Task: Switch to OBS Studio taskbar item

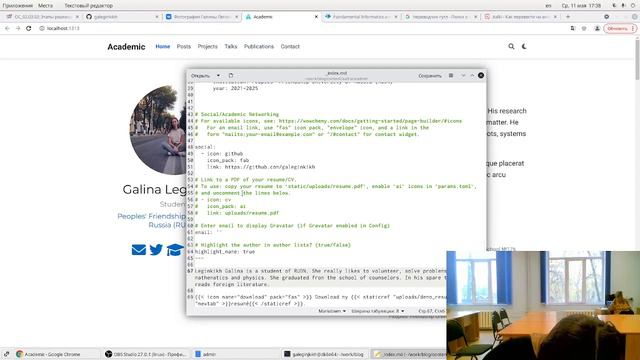Action: point(146,354)
